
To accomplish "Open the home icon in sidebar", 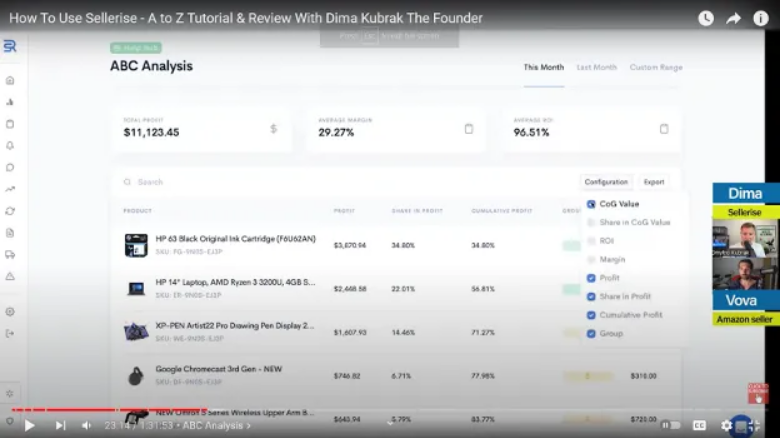I will 10,80.
